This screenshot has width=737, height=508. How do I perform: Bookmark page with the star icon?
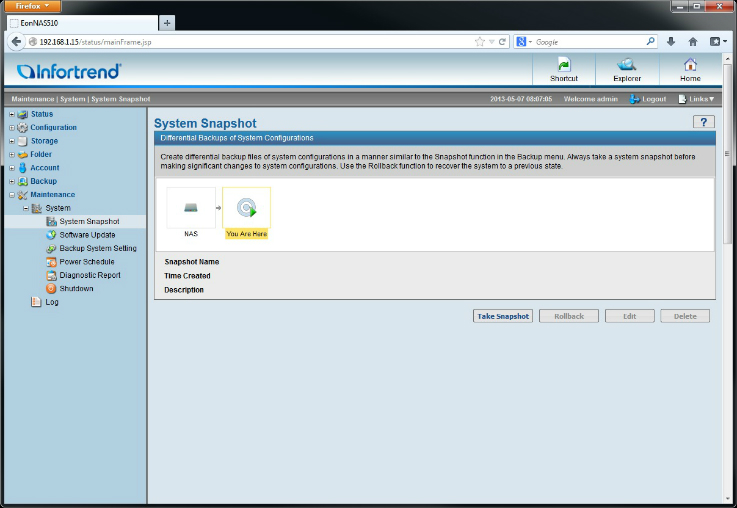pos(479,42)
